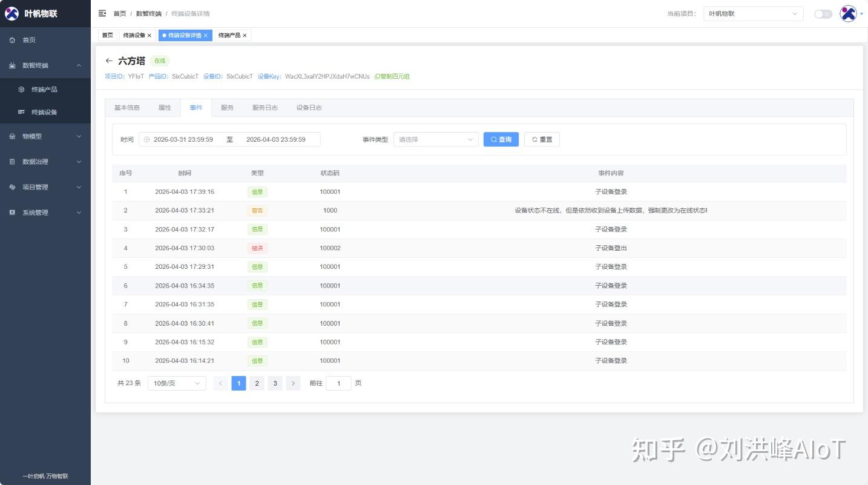Click the 事件内容 column header
868x485 pixels.
[x=611, y=173]
